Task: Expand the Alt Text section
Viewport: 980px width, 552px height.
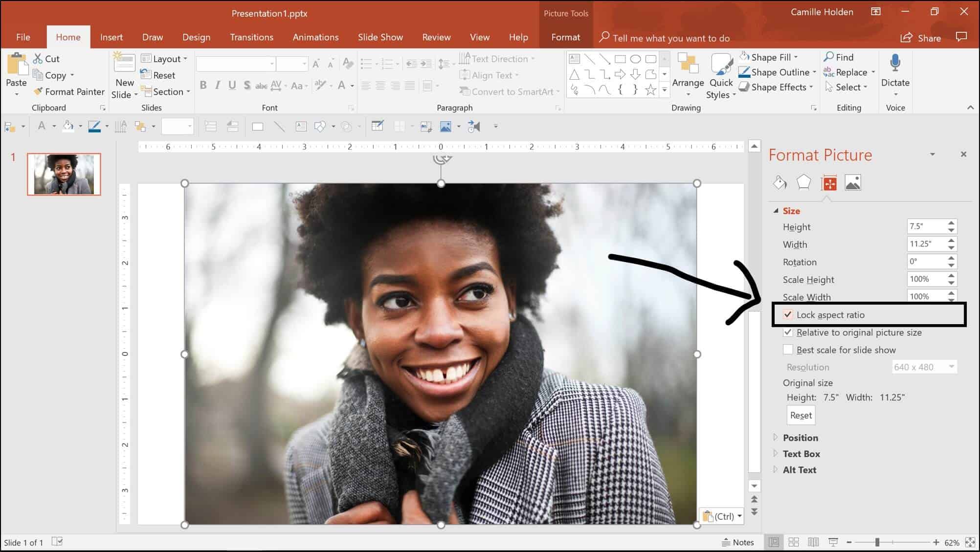Action: (776, 470)
